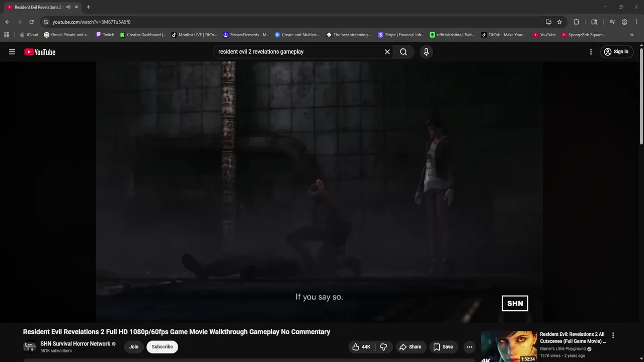
Task: Click the '581K subscribers' text
Action: coord(56,351)
